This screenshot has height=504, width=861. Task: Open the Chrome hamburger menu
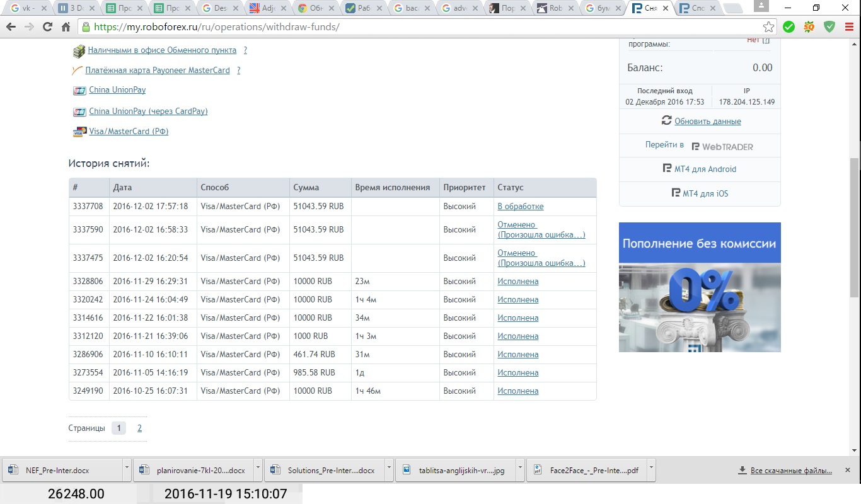pyautogui.click(x=849, y=27)
